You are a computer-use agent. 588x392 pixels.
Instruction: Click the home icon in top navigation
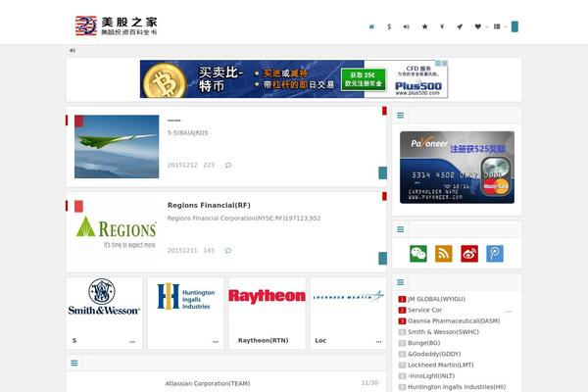tap(371, 26)
